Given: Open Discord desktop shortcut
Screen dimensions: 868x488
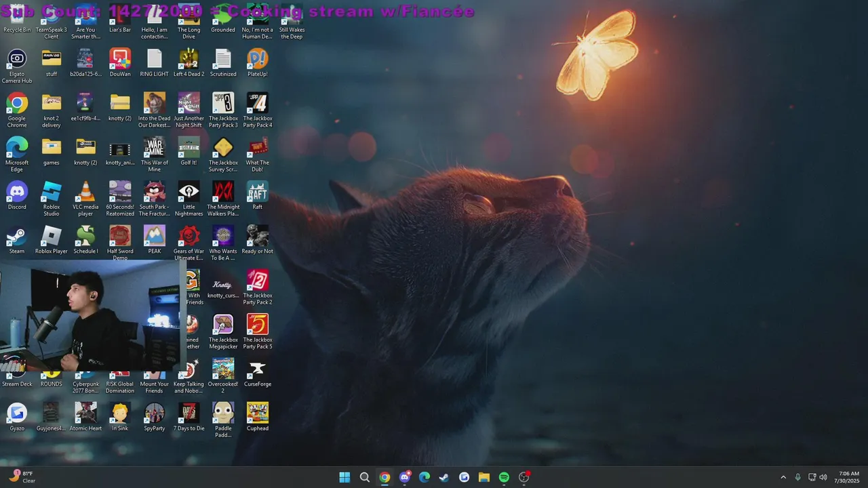Looking at the screenshot, I should [x=17, y=195].
